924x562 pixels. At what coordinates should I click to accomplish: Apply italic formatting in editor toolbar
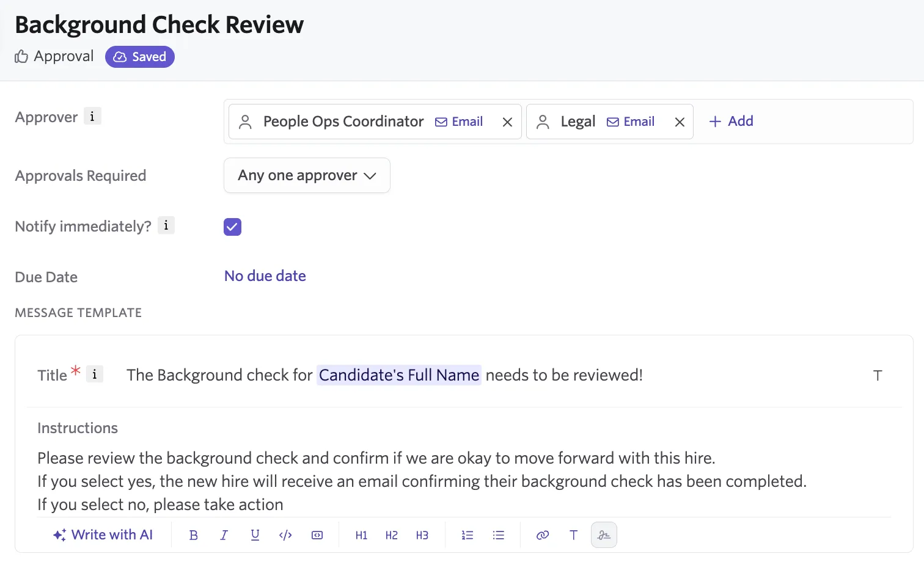pyautogui.click(x=224, y=535)
